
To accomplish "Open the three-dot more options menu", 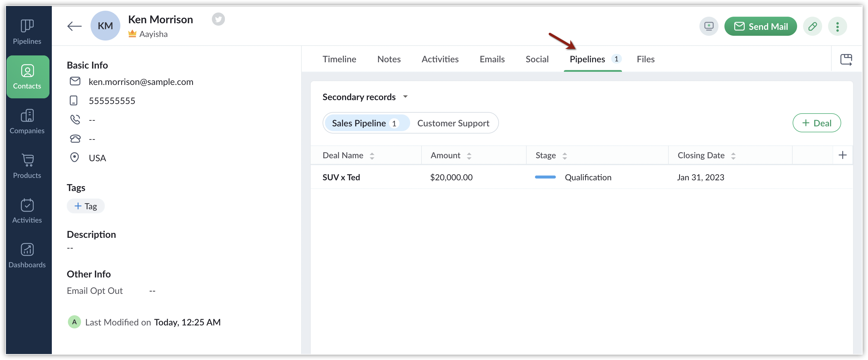I will click(837, 26).
